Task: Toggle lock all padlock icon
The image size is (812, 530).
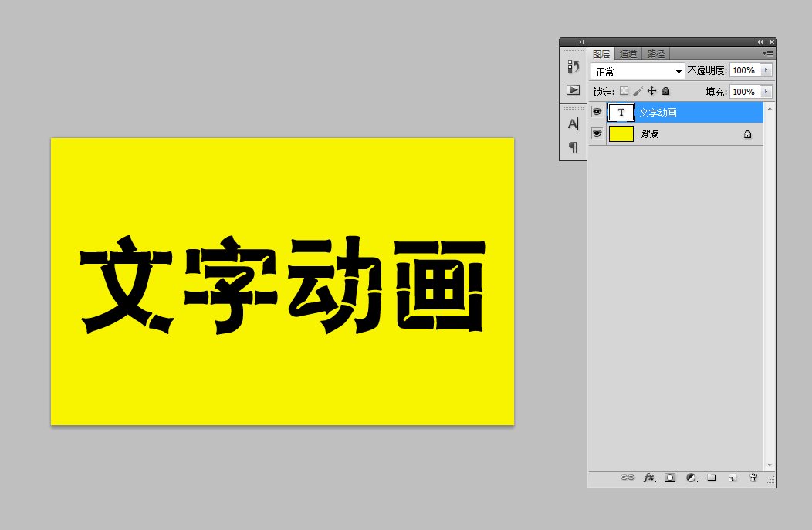Action: tap(666, 91)
